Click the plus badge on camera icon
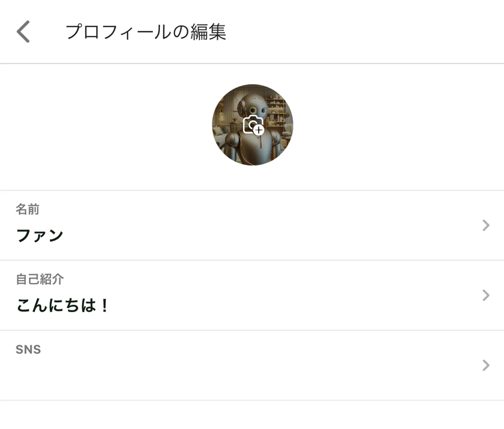The width and height of the screenshot is (504, 429). 259,130
